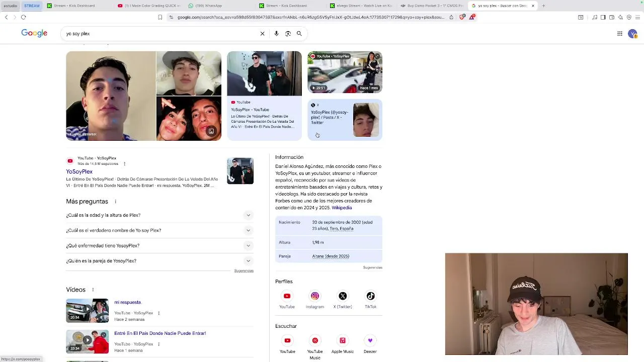Open Google apps grid
The width and height of the screenshot is (644, 362).
620,34
